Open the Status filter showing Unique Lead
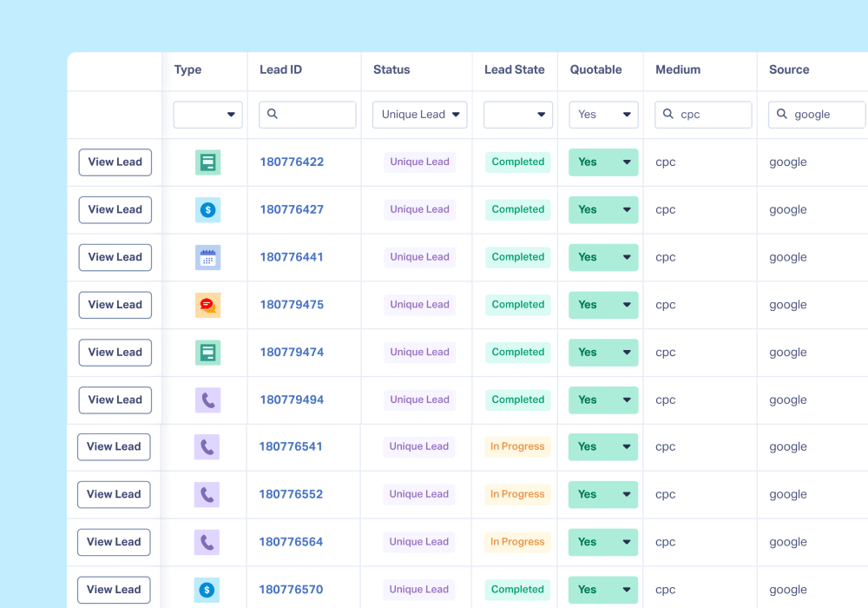The image size is (868, 608). click(x=419, y=115)
